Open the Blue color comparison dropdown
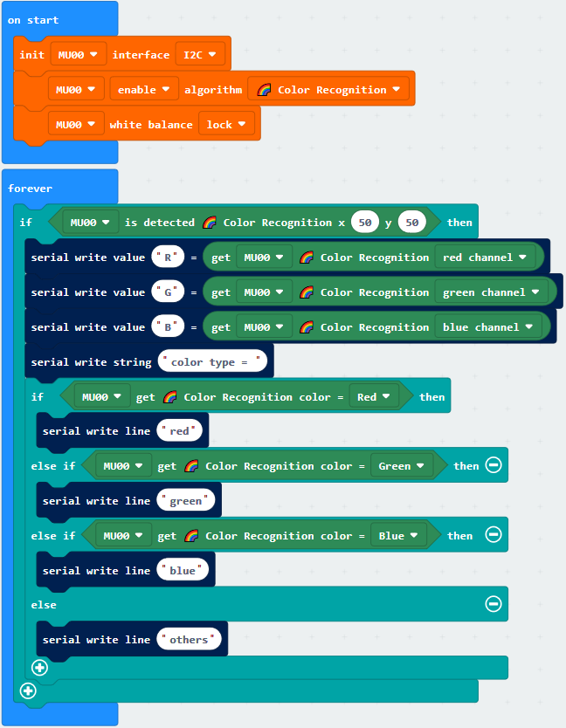 coord(398,536)
